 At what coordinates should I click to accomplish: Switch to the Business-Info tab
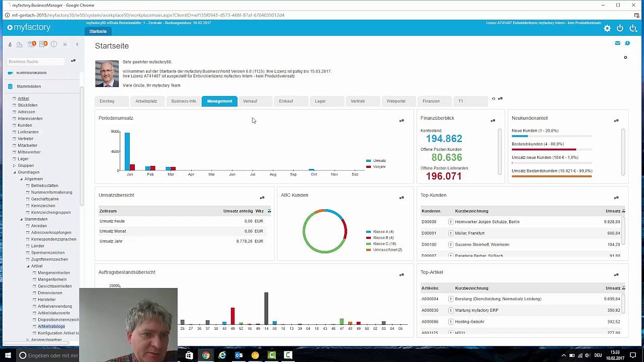point(184,101)
